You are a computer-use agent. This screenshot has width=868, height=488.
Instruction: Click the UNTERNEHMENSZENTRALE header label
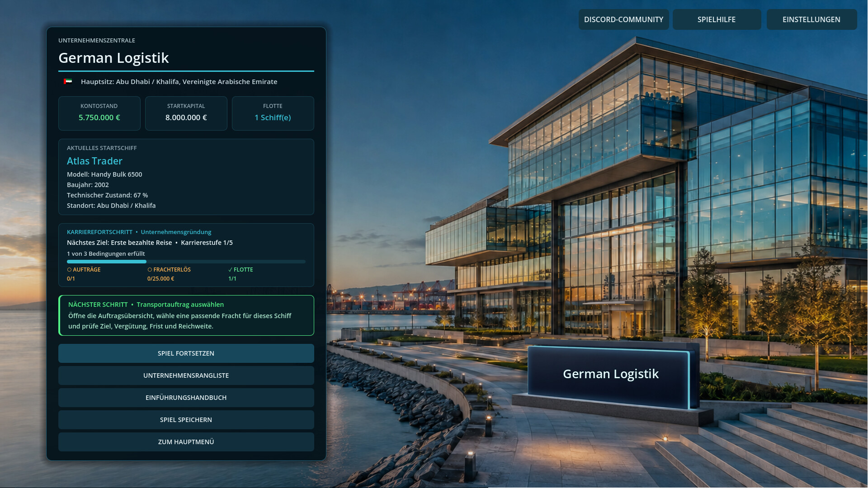coord(97,41)
